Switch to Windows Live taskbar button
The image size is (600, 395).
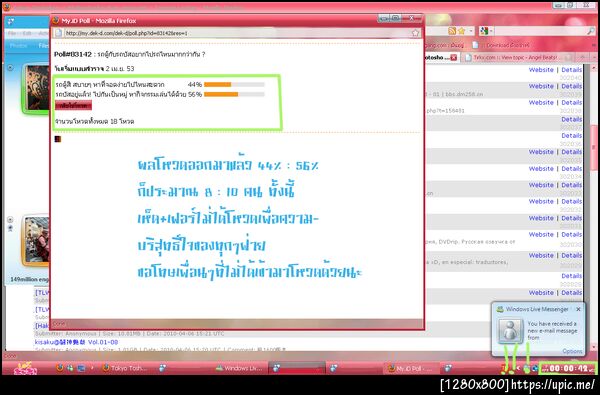pos(240,368)
